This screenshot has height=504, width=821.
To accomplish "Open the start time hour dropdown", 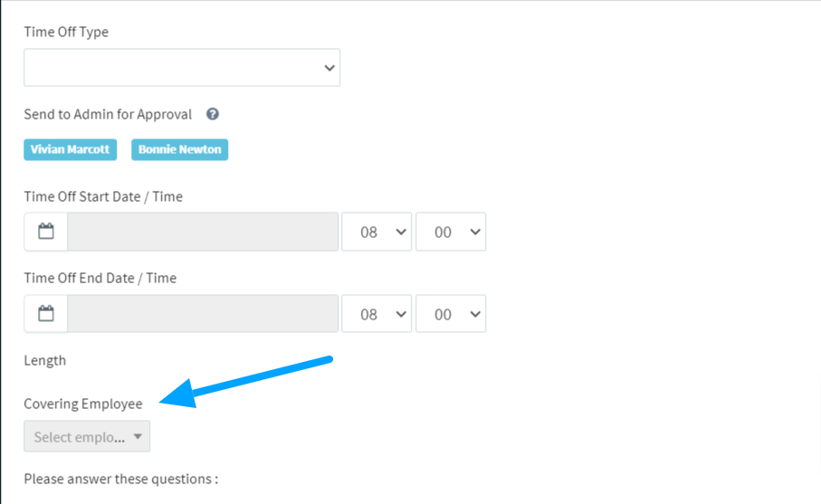I will click(x=377, y=232).
